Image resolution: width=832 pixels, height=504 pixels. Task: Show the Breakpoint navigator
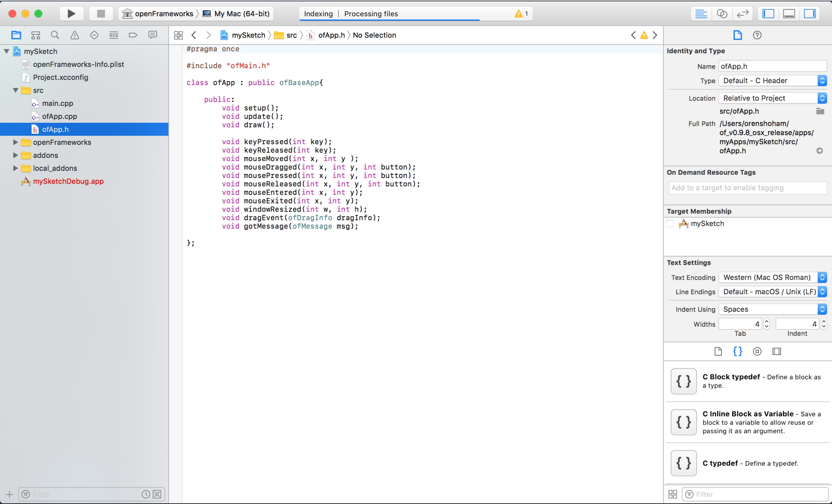pyautogui.click(x=133, y=35)
